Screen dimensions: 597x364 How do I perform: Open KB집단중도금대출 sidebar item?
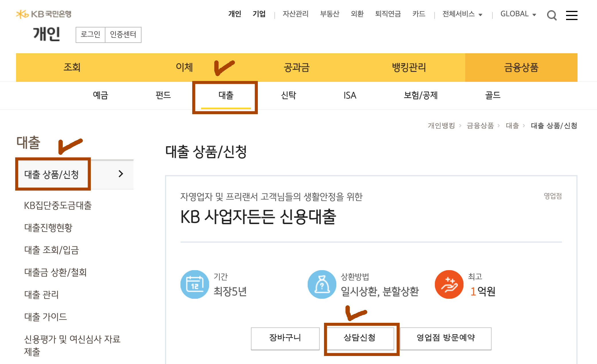tap(58, 205)
